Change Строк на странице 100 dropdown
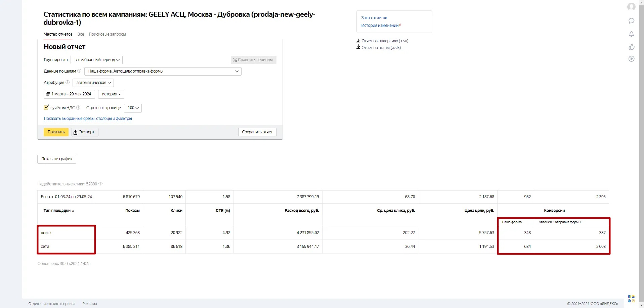The image size is (644, 308). (x=133, y=108)
